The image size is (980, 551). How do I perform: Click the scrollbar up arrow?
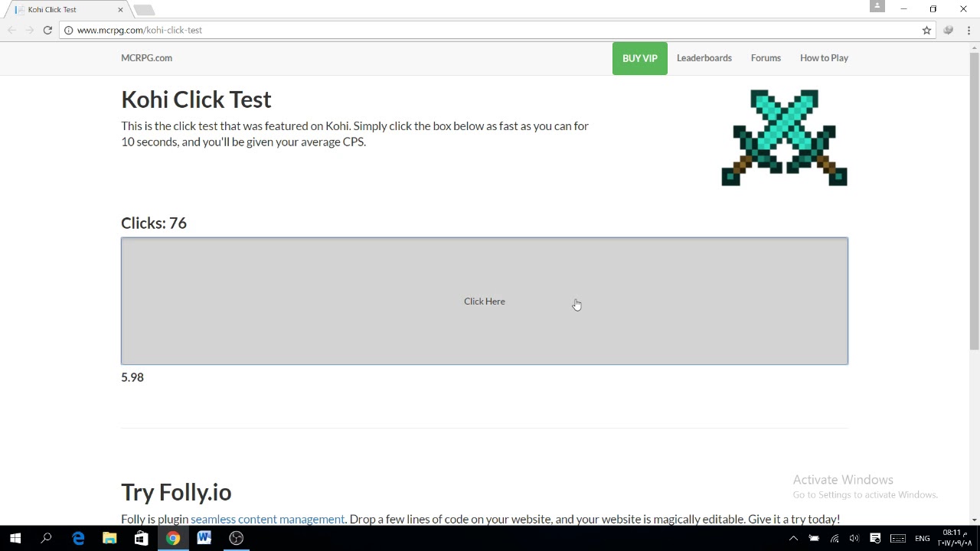tap(974, 48)
